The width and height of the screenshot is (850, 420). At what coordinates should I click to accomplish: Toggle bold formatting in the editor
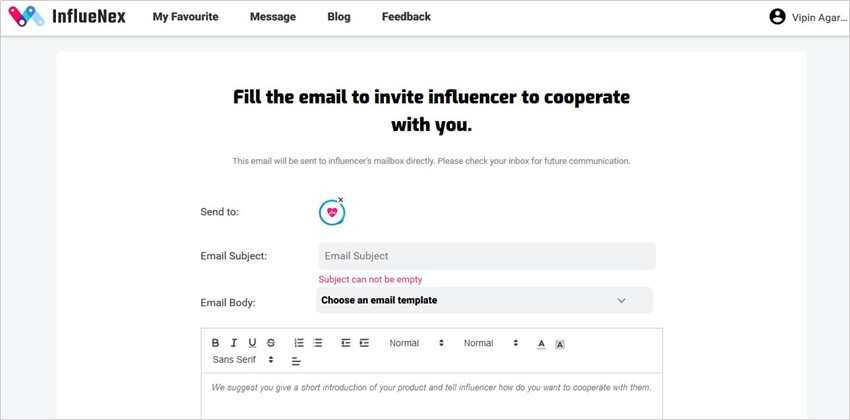(215, 343)
